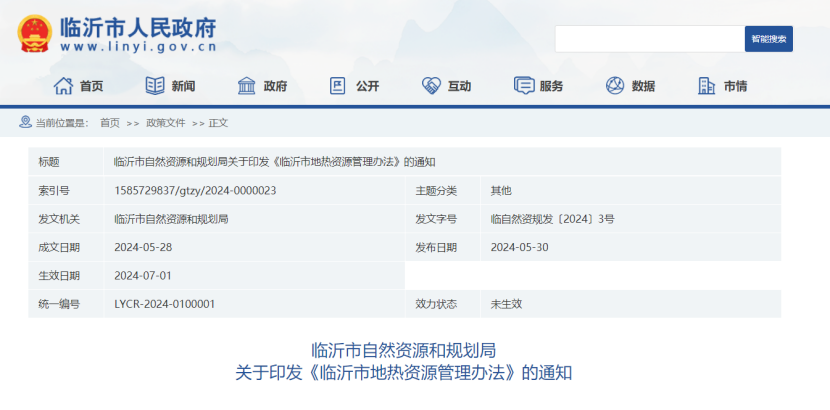Click the location pin breadcrumb icon

tap(25, 123)
